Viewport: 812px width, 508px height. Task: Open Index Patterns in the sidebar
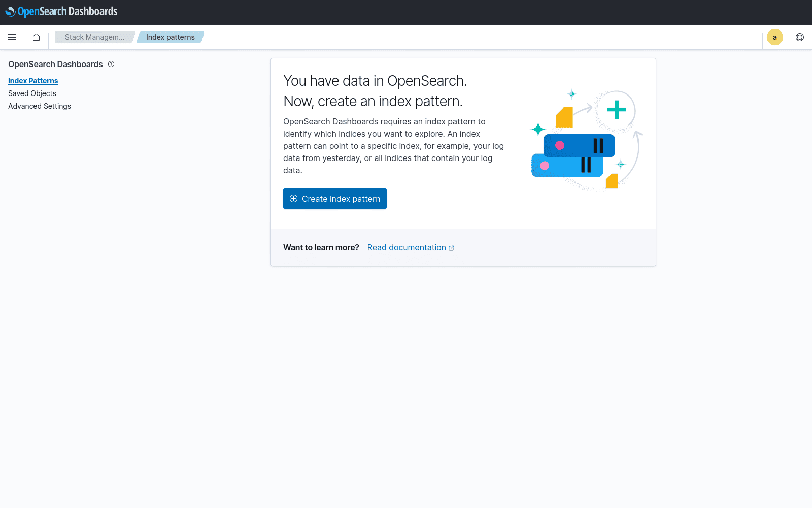33,81
